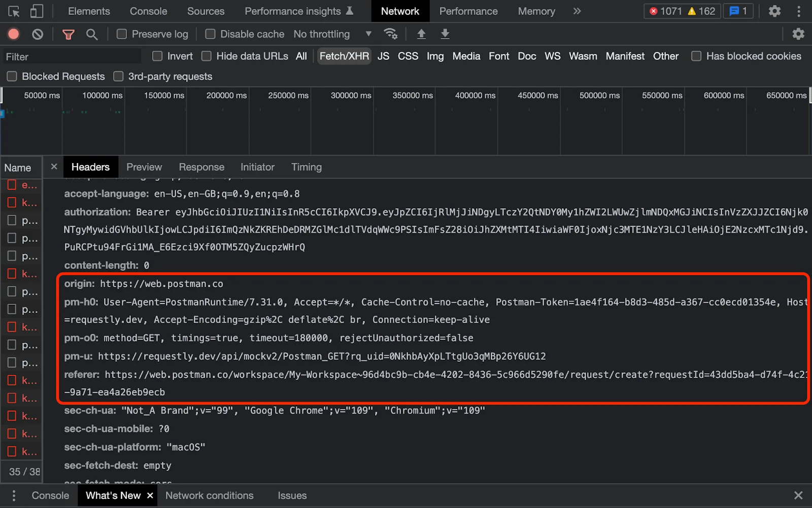The image size is (812, 508).
Task: Open the Performance panel tab
Action: (468, 11)
